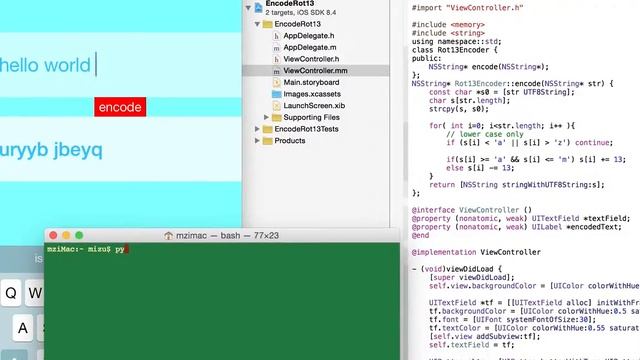Viewport: 640px width, 360px height.
Task: Open Main.storyboard in the navigator
Action: click(x=311, y=82)
